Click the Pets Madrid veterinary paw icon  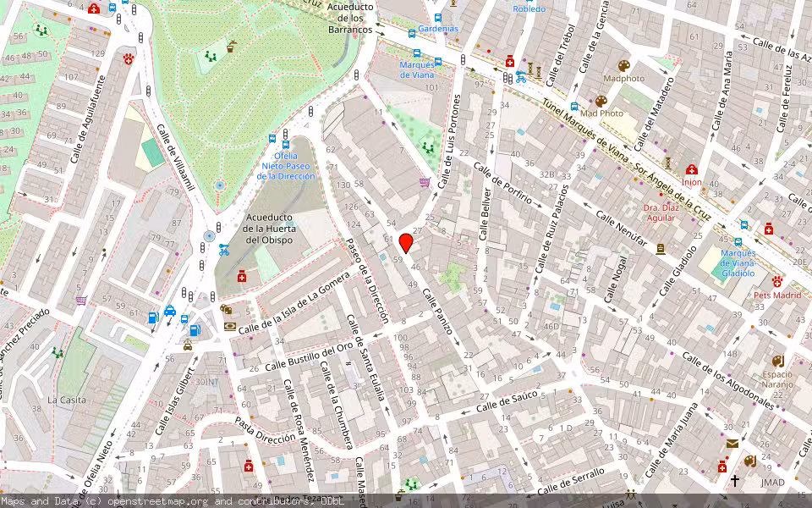tap(777, 282)
